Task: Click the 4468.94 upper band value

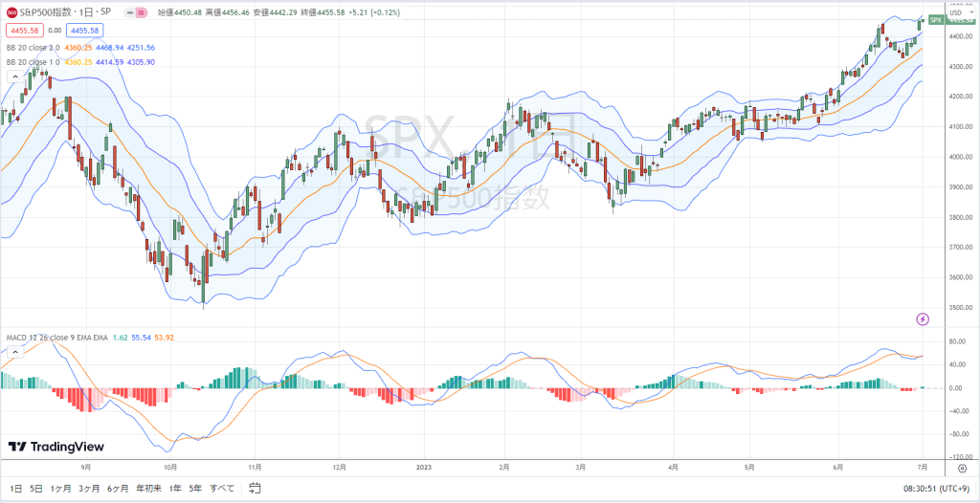Action: point(110,48)
